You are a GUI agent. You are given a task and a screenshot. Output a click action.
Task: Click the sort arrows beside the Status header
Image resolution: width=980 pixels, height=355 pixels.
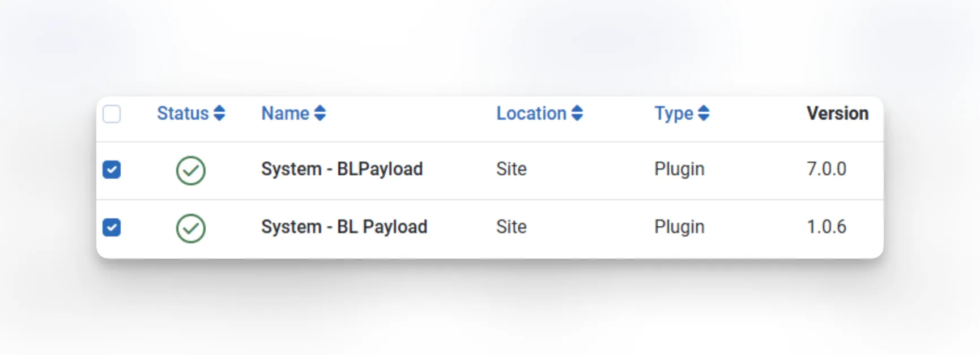tap(219, 113)
